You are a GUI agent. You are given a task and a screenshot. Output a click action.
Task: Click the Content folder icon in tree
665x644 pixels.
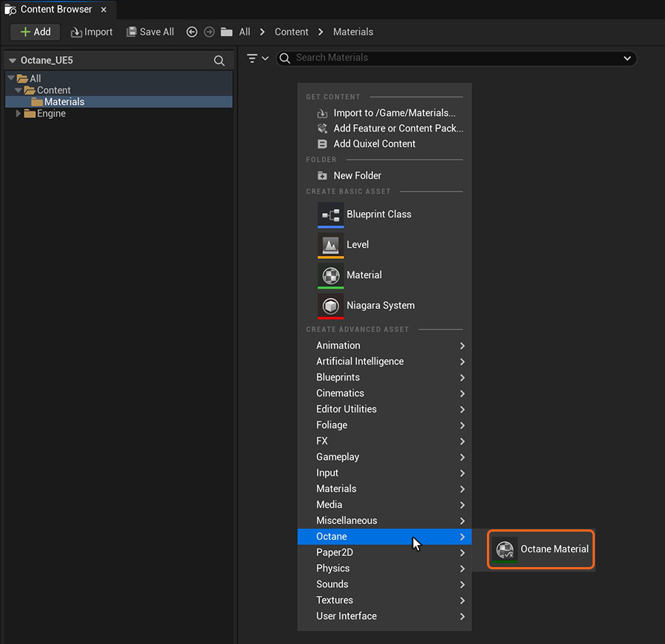click(x=30, y=90)
